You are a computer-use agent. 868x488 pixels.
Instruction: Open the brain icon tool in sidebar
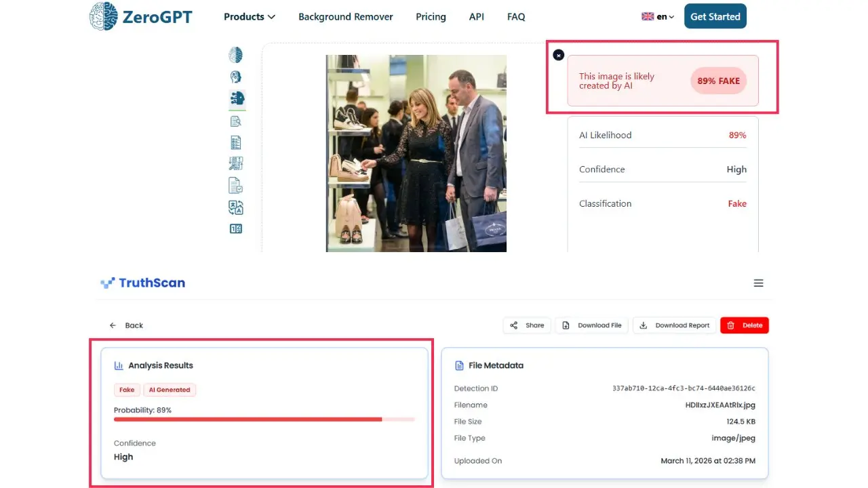tap(235, 55)
